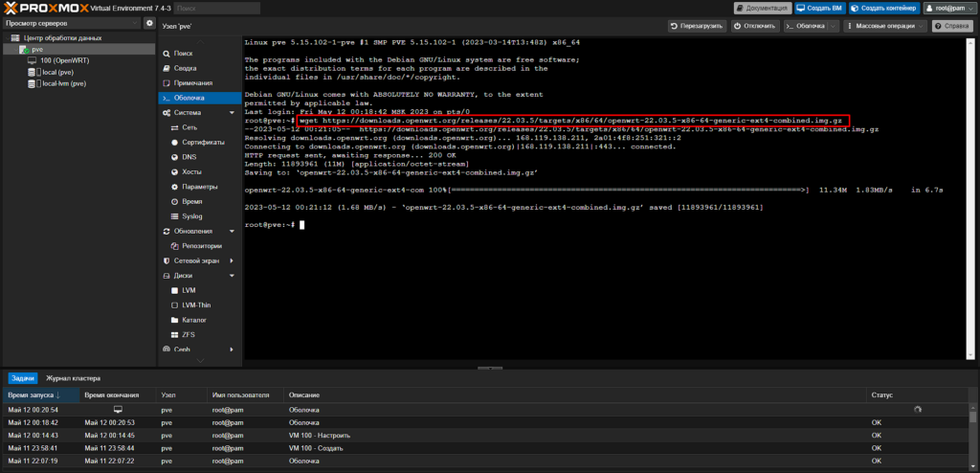Click Справка help button
Screen dimensions: 980x473
954,26
